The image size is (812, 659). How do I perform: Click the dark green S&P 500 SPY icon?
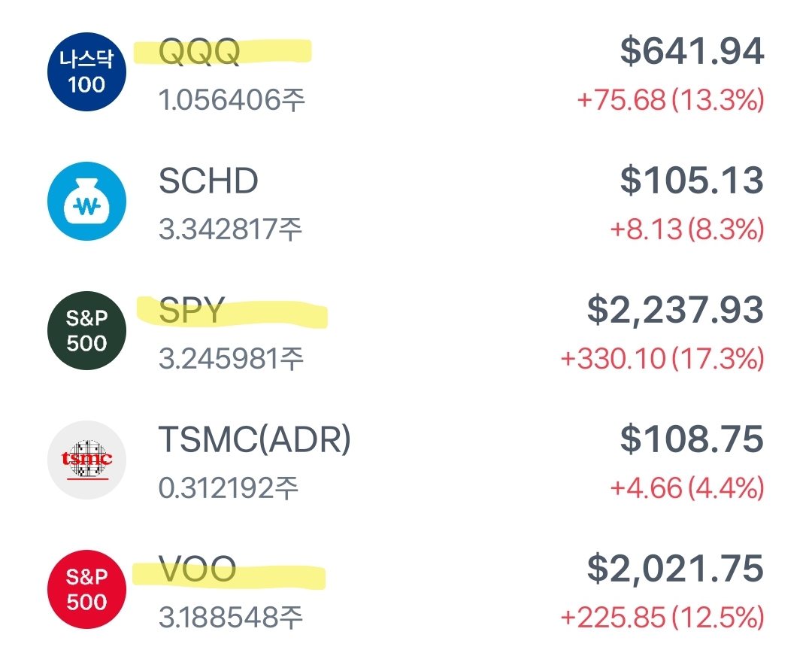coord(86,331)
